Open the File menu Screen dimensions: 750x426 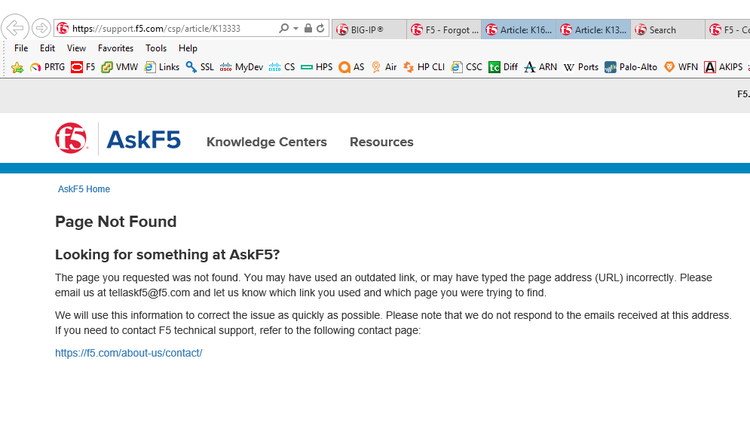tap(21, 48)
